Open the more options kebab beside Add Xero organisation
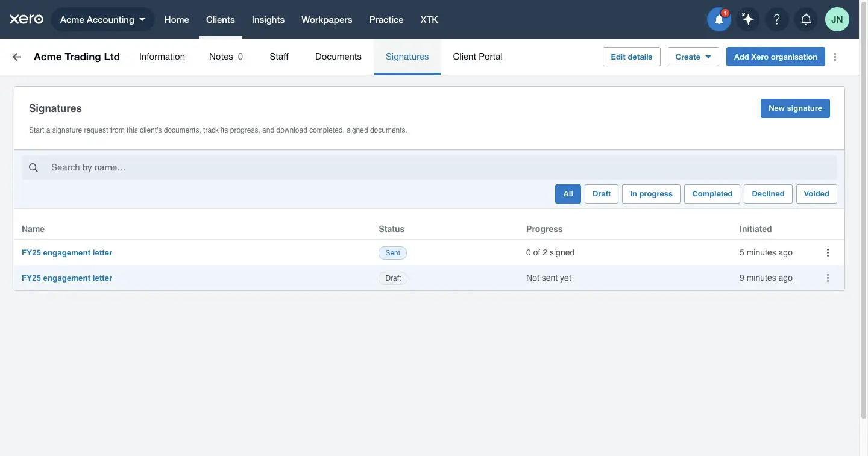The height and width of the screenshot is (456, 868). point(835,57)
